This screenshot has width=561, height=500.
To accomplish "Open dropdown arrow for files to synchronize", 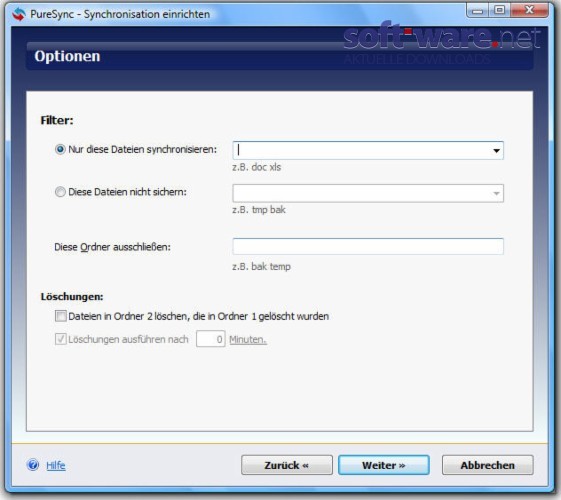I will pos(496,151).
